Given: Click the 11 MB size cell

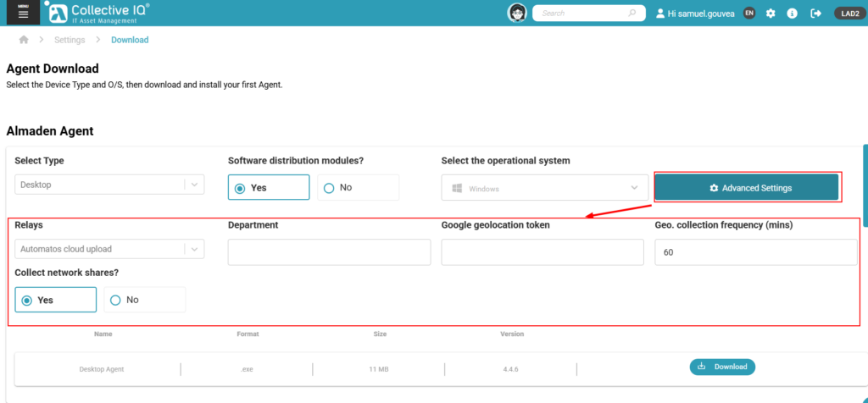Looking at the screenshot, I should pos(379,369).
